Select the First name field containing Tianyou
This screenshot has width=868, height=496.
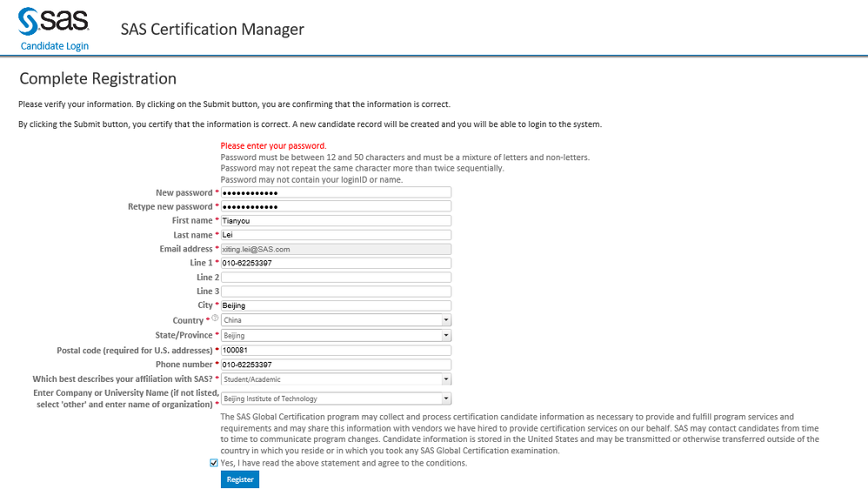tap(336, 221)
